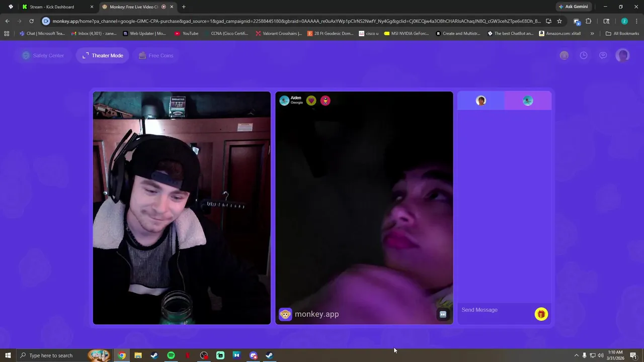
Task: Open the Chrome Extensions puzzle icon
Action: [588, 21]
